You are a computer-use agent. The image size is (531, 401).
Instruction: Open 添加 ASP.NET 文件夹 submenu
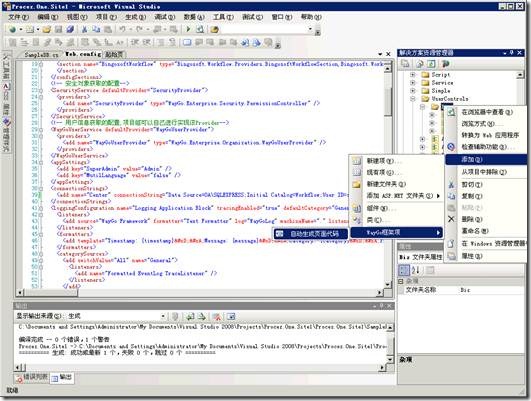click(x=396, y=196)
